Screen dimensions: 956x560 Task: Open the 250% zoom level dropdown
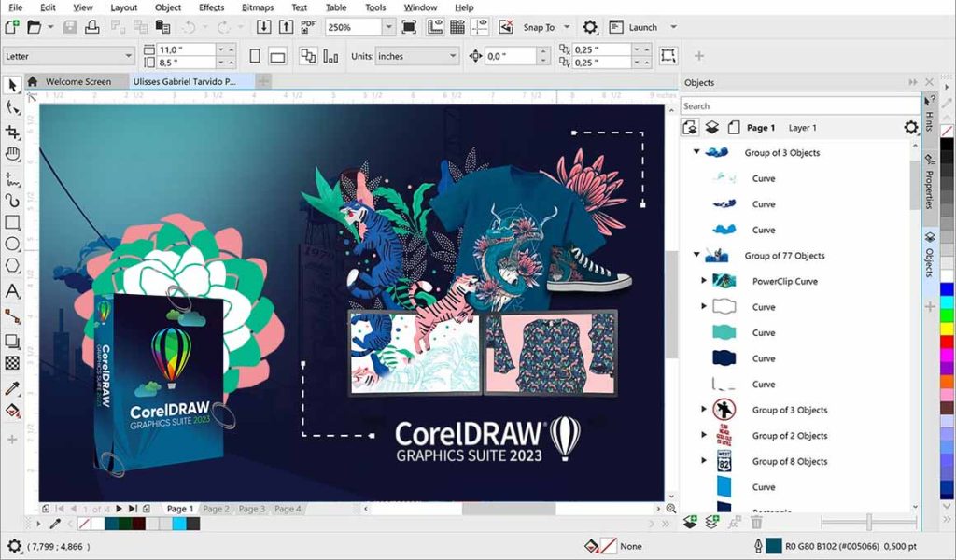(x=388, y=27)
